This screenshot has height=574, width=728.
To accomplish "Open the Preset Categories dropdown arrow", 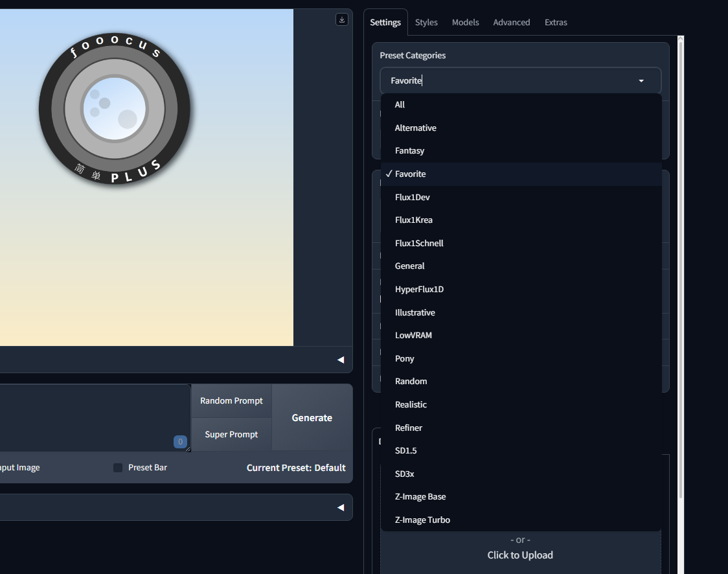I will pos(641,81).
